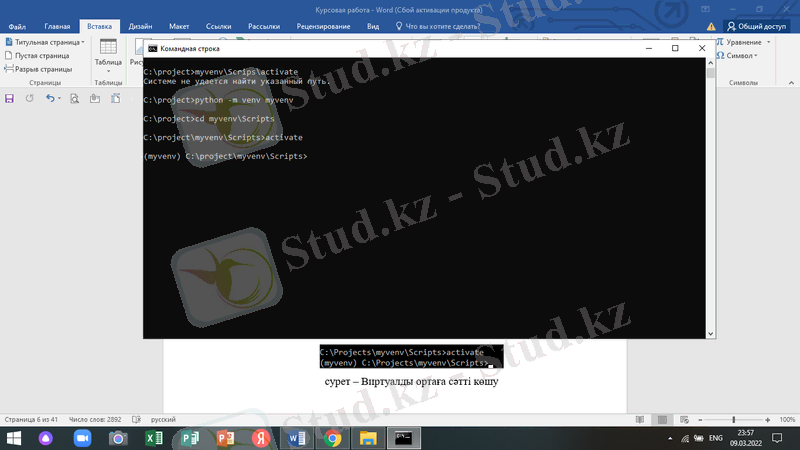Viewport: 800px width, 450px height.
Task: Click the Zoom app taskbar icon
Action: (82, 438)
